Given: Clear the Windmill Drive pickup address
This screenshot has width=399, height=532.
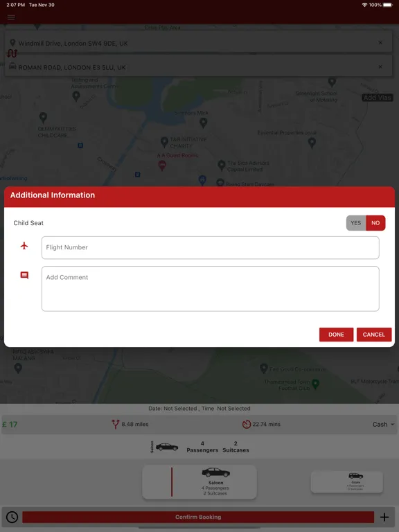Looking at the screenshot, I should pos(380,43).
